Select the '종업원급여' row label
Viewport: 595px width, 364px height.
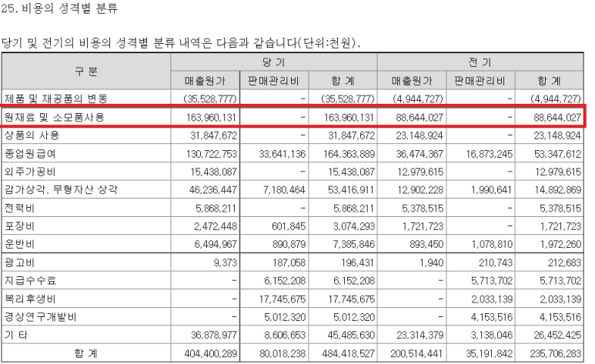(30, 154)
